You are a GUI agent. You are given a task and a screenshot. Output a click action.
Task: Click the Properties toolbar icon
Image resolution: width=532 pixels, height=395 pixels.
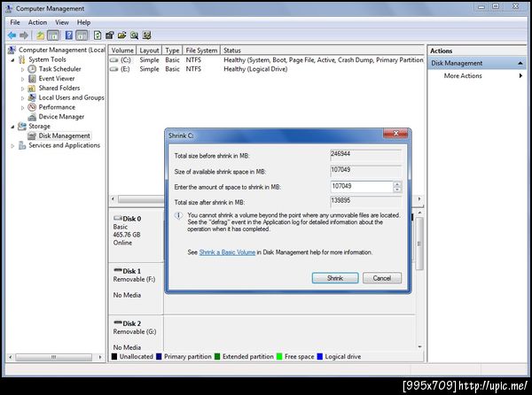coord(110,35)
